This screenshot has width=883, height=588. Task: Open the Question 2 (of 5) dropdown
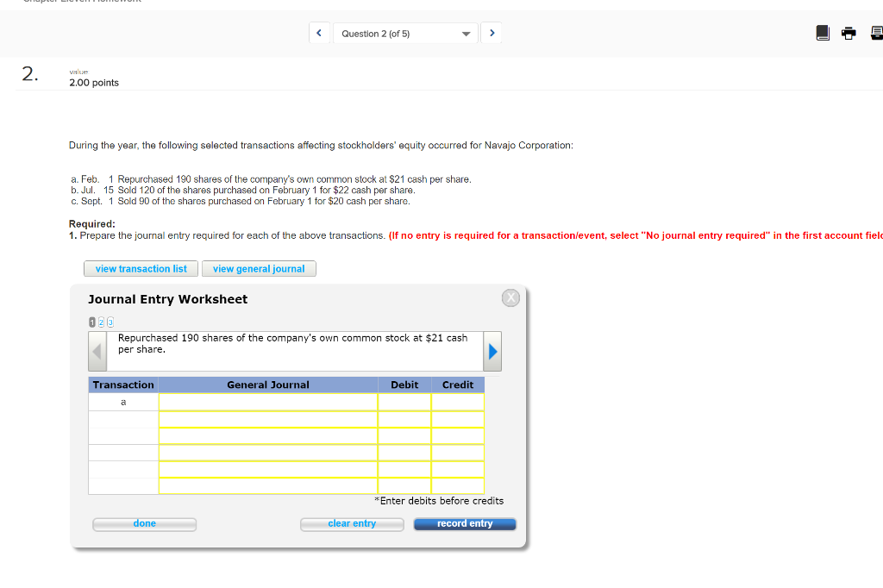click(405, 34)
